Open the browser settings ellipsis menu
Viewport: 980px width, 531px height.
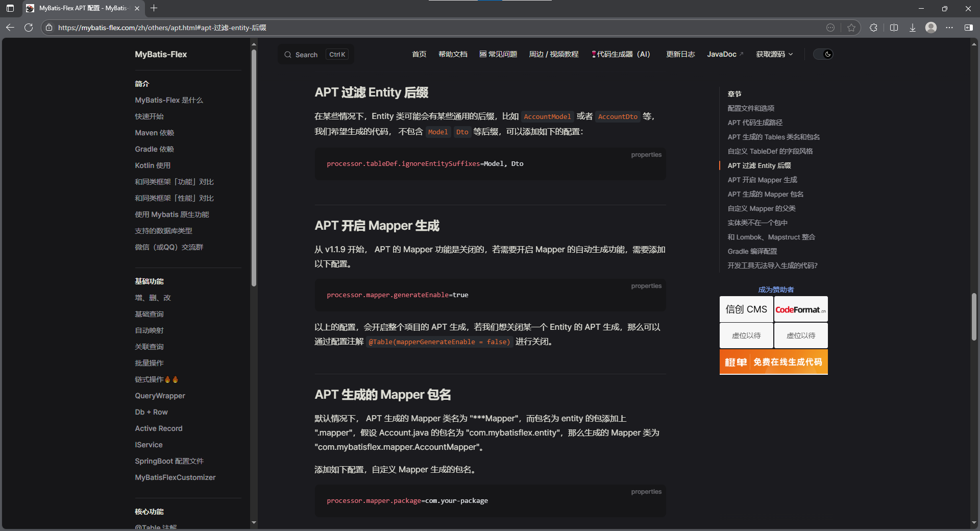point(950,28)
